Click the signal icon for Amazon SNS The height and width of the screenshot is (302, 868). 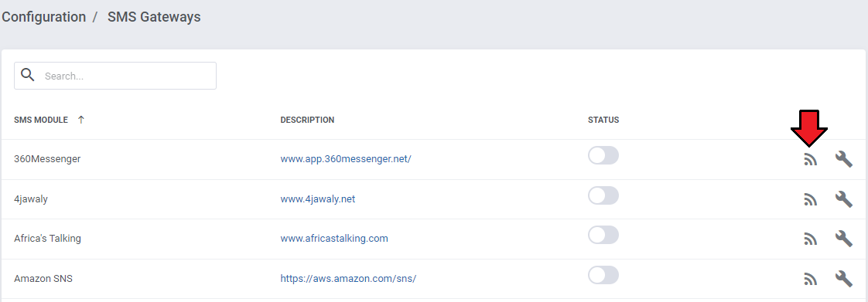[811, 280]
